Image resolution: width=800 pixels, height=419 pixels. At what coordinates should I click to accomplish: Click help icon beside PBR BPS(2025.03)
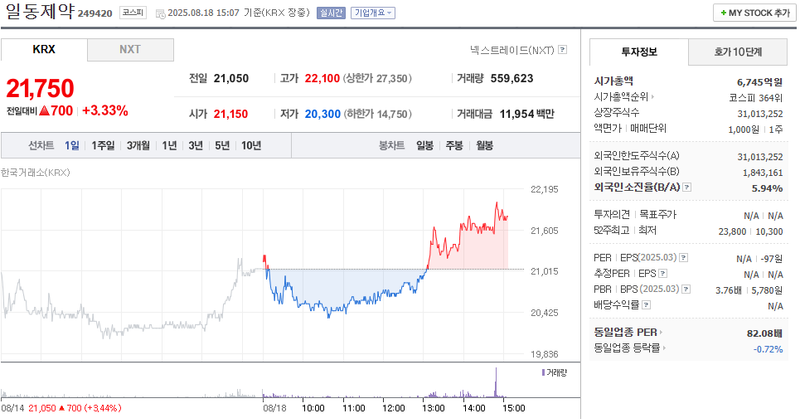686,289
